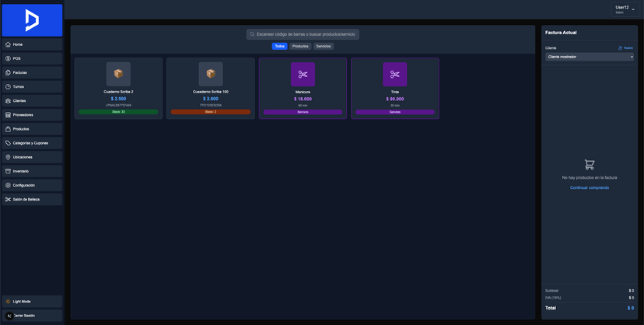Select the Servicios filter tab
Screen dimensions: 644x325
pos(324,47)
